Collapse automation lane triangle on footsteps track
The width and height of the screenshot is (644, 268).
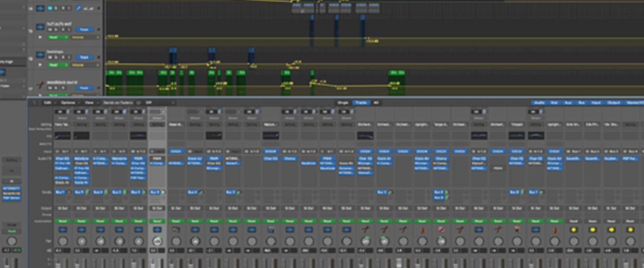coord(40,65)
